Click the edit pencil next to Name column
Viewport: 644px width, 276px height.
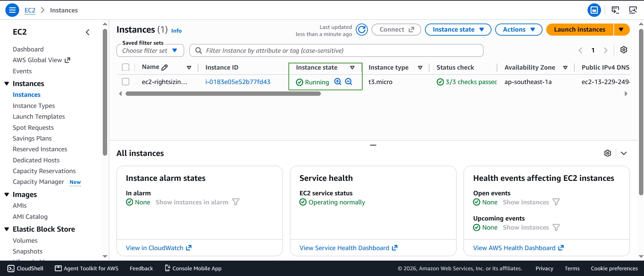point(165,67)
